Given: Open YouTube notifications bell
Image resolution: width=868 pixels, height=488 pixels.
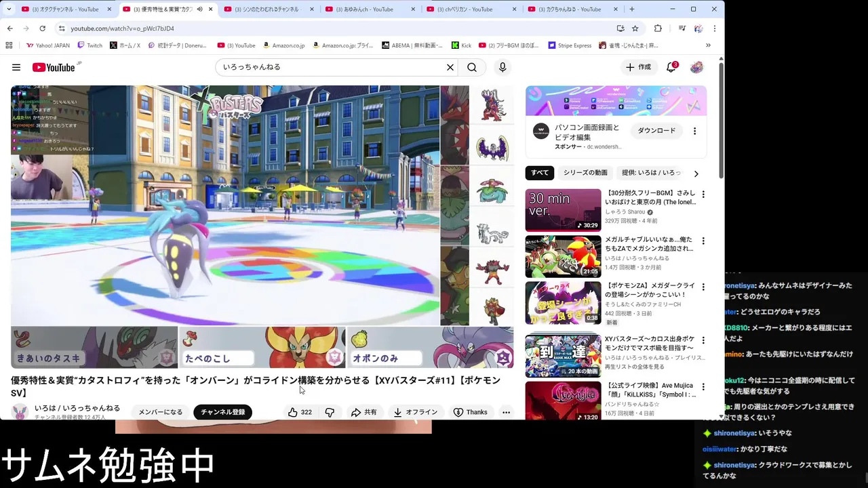Looking at the screenshot, I should pyautogui.click(x=671, y=67).
